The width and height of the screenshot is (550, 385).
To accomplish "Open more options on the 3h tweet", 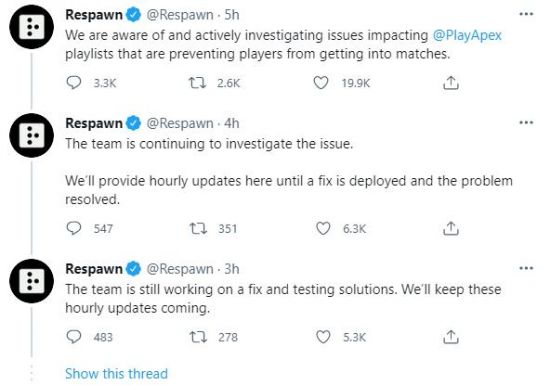I will 526,268.
